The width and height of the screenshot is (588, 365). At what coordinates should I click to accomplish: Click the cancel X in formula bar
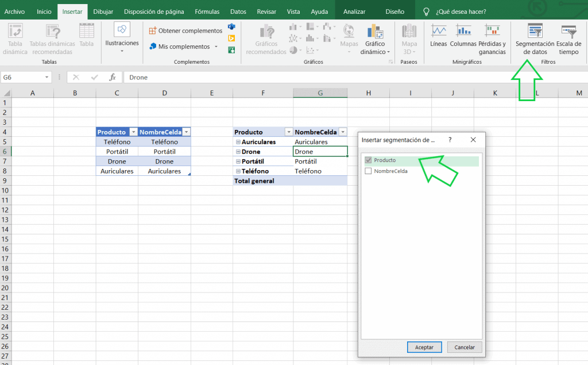tap(76, 78)
